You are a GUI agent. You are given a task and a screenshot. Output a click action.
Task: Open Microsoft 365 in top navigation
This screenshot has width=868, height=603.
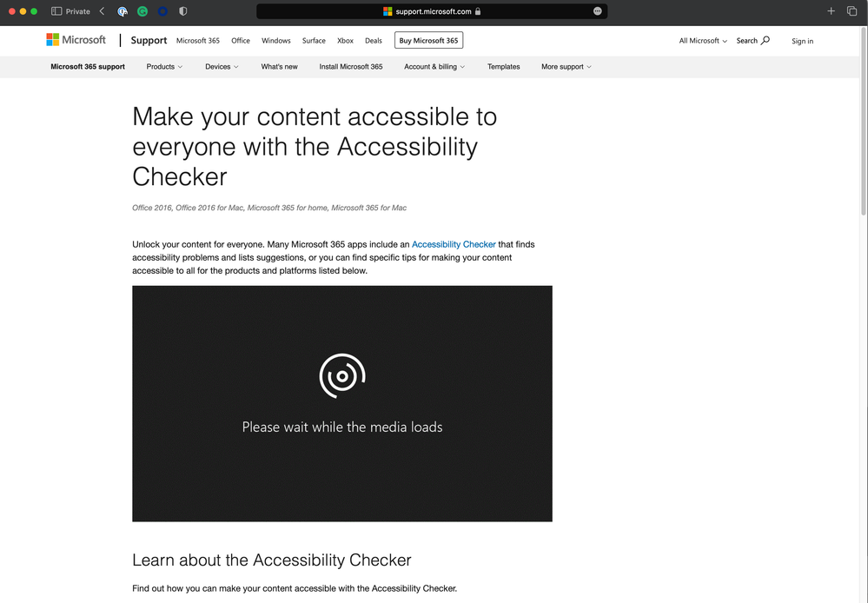coord(197,41)
